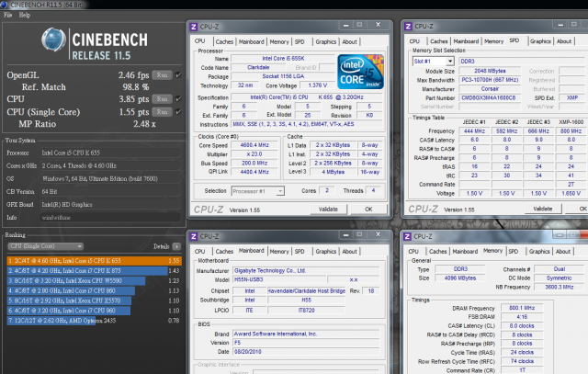Click BIOS date 08/20/2010

[307, 352]
